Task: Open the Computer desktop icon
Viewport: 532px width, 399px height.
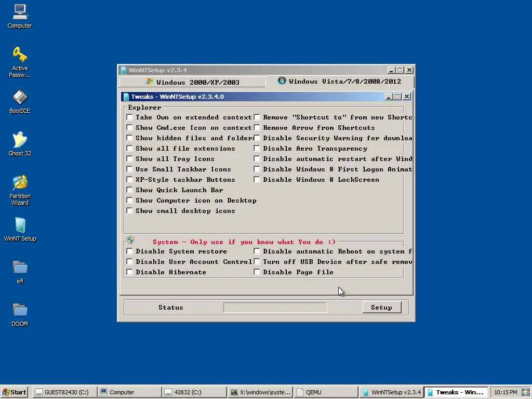Action: [x=20, y=16]
